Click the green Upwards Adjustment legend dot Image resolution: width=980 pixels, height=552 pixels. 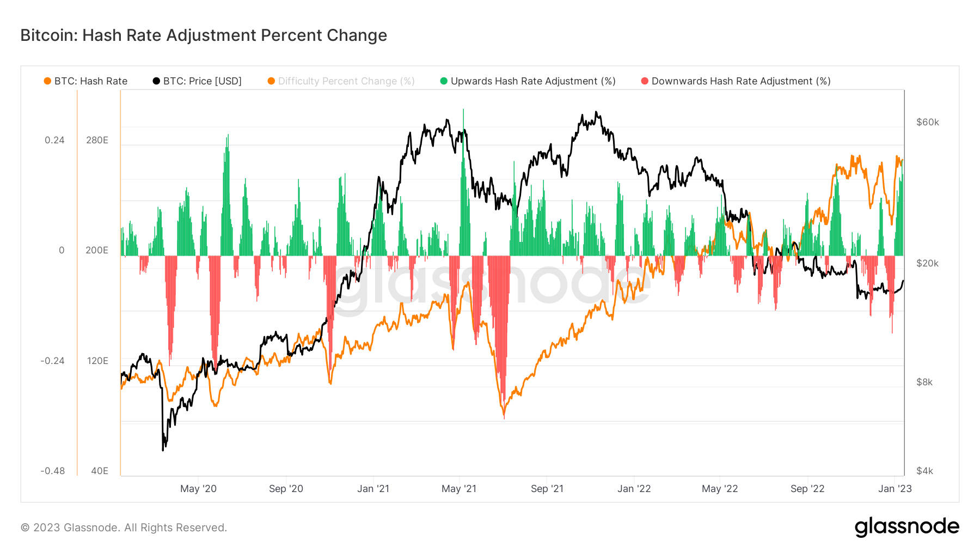coord(444,81)
